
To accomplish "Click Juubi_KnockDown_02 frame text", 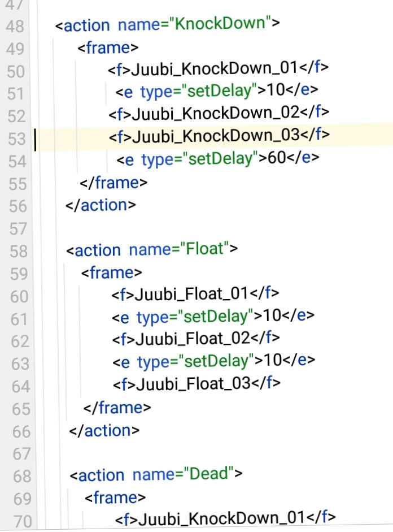I will point(216,113).
